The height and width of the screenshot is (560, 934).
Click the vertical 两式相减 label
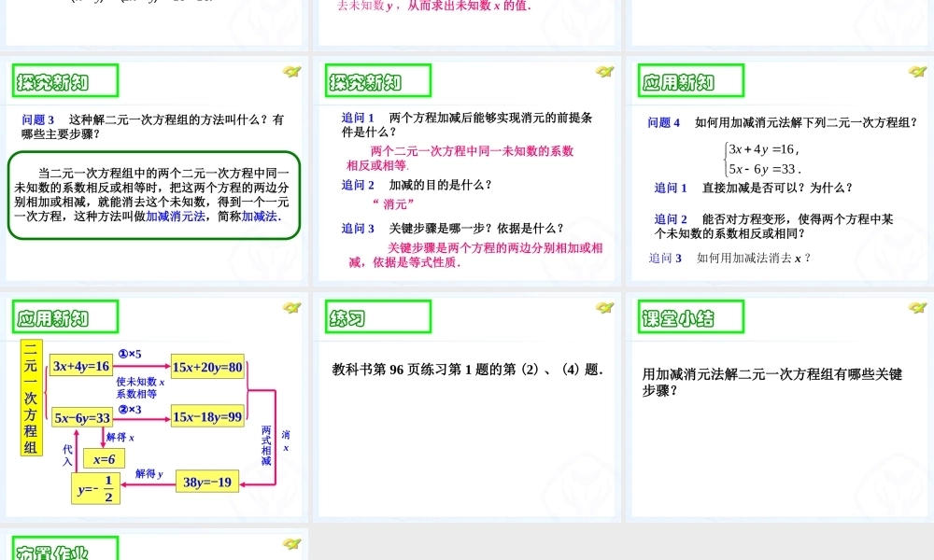pyautogui.click(x=266, y=446)
